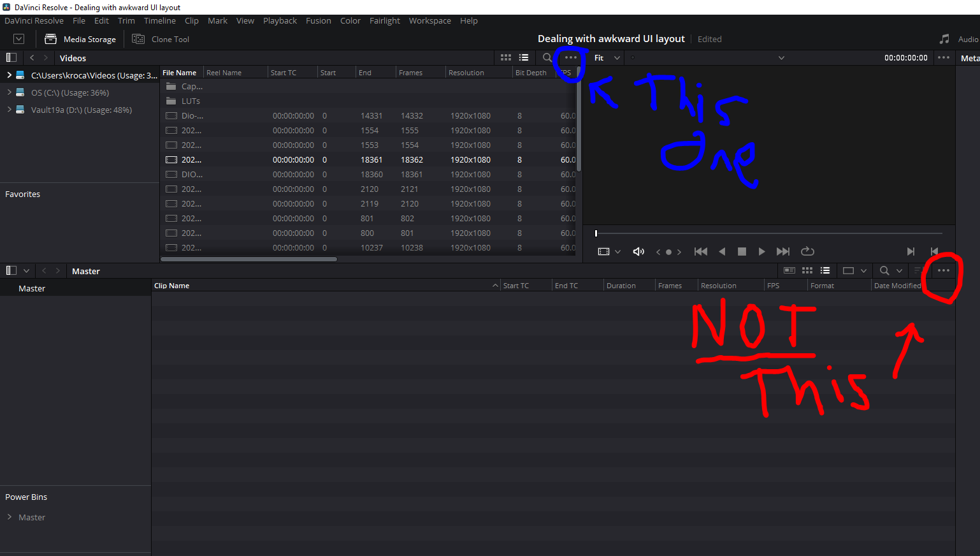This screenshot has height=556, width=980.
Task: Go to next marker jog arrow
Action: click(x=679, y=252)
